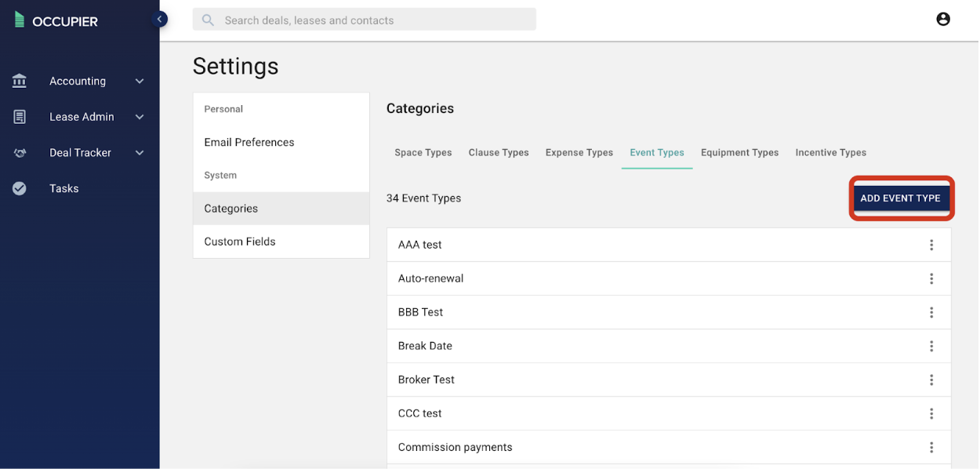Click the Deal Tracker handshake icon
Image resolution: width=980 pixels, height=469 pixels.
point(20,153)
